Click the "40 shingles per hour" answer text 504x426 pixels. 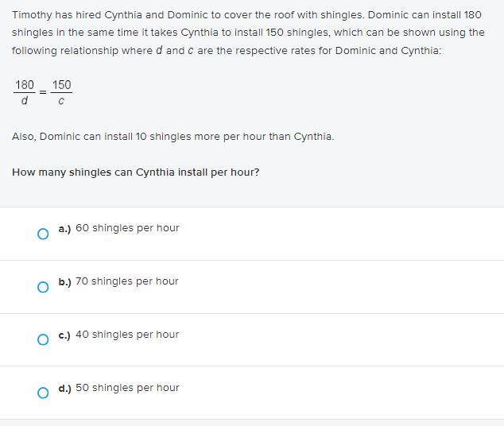tap(127, 335)
